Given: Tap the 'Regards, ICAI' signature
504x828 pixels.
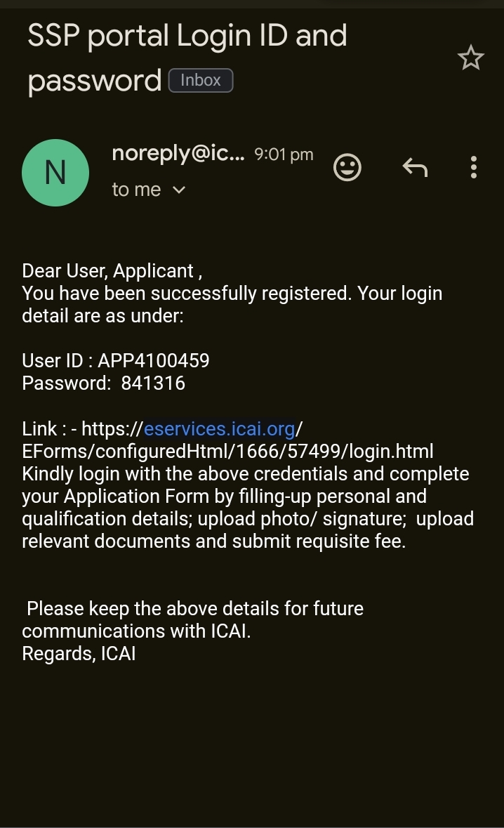Looking at the screenshot, I should click(x=79, y=654).
